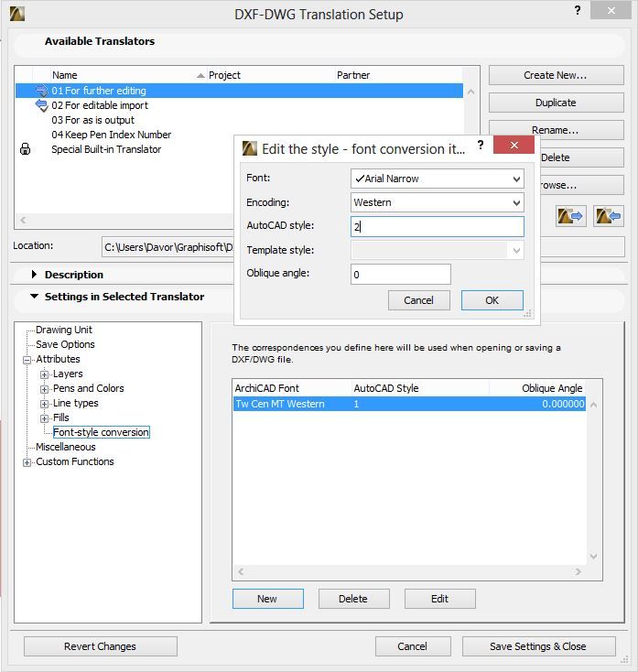The image size is (638, 672).
Task: Select the Tw Cen MT Western font row
Action: [409, 404]
